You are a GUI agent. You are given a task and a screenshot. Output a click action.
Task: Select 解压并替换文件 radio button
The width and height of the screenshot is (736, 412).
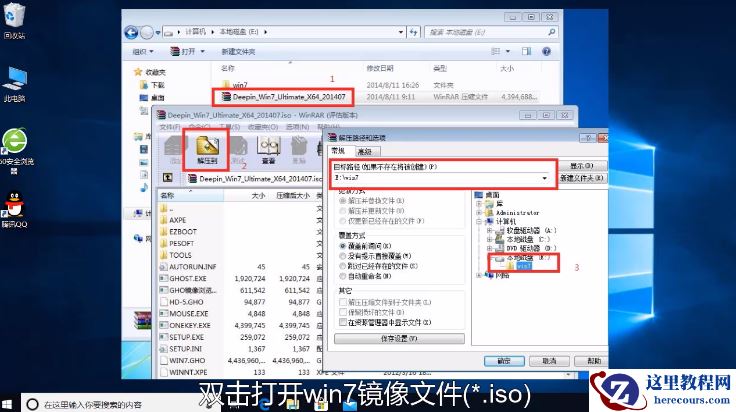pyautogui.click(x=342, y=200)
